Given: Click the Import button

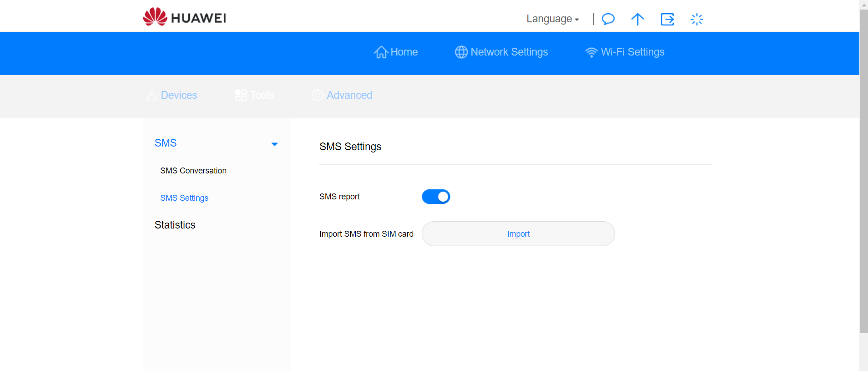Looking at the screenshot, I should [518, 234].
